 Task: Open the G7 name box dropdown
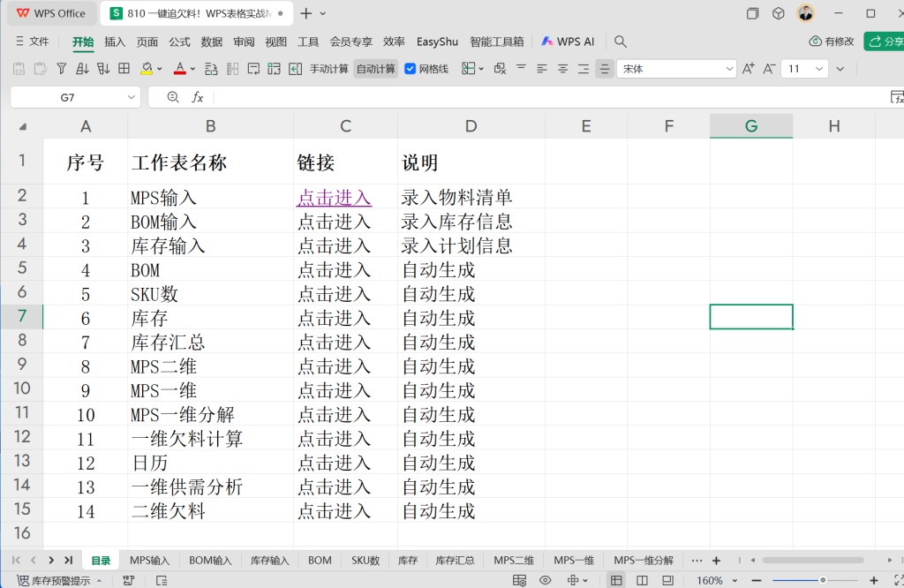(x=131, y=97)
